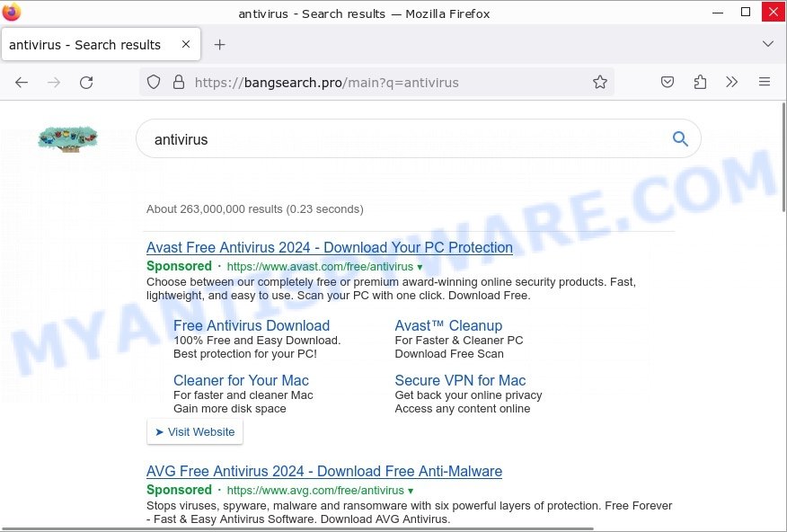The image size is (787, 532).
Task: Open Secure VPN for Mac sitelink
Action: [460, 380]
